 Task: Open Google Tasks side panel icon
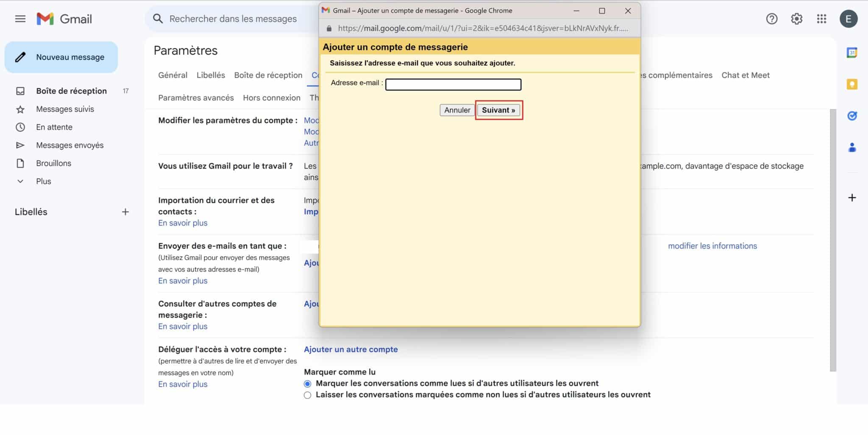pyautogui.click(x=852, y=116)
